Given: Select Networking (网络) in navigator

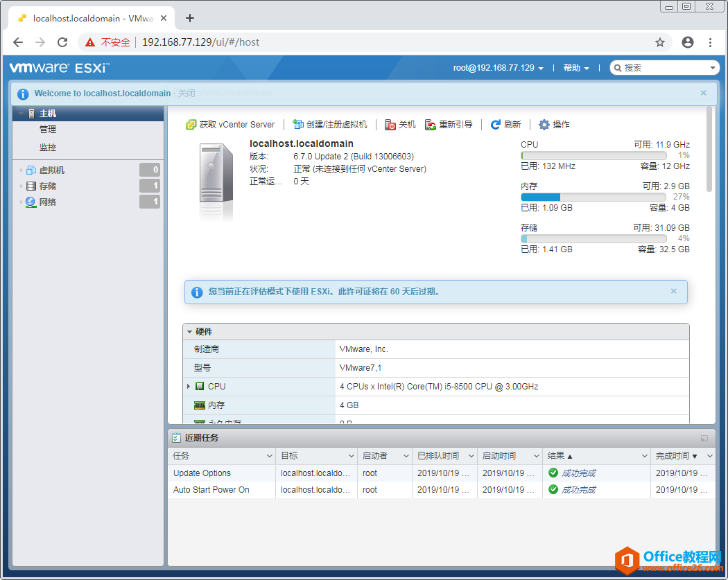Looking at the screenshot, I should pyautogui.click(x=47, y=202).
